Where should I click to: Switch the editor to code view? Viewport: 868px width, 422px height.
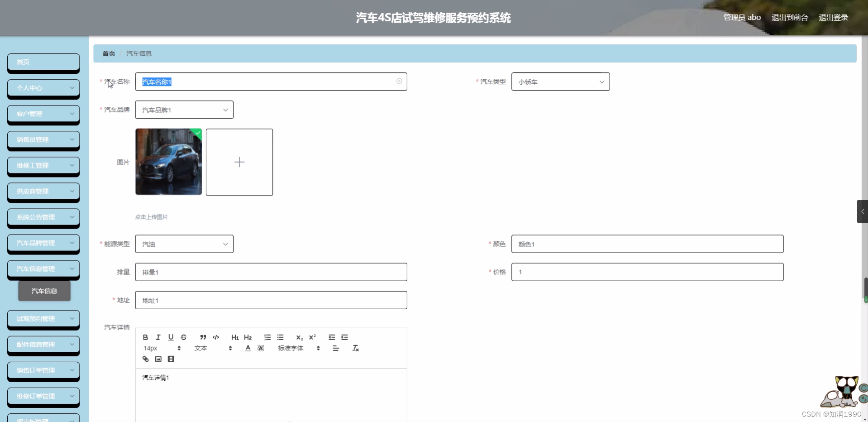(216, 337)
